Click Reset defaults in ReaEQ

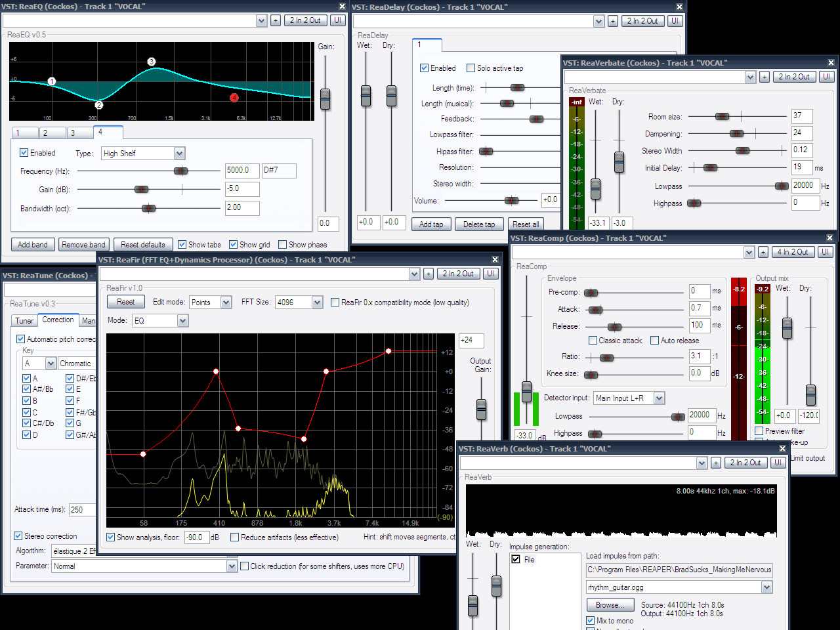coord(143,245)
